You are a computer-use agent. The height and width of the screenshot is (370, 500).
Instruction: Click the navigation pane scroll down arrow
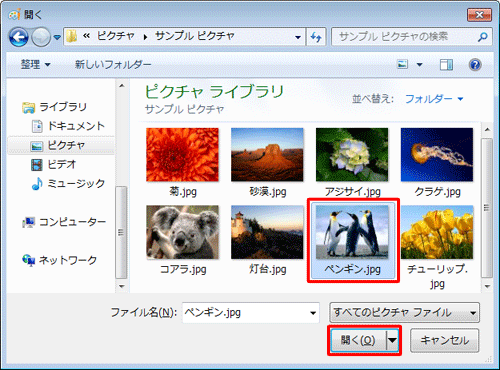[x=122, y=286]
